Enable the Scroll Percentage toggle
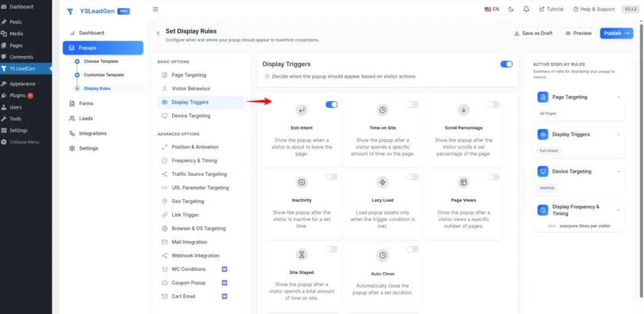 493,104
